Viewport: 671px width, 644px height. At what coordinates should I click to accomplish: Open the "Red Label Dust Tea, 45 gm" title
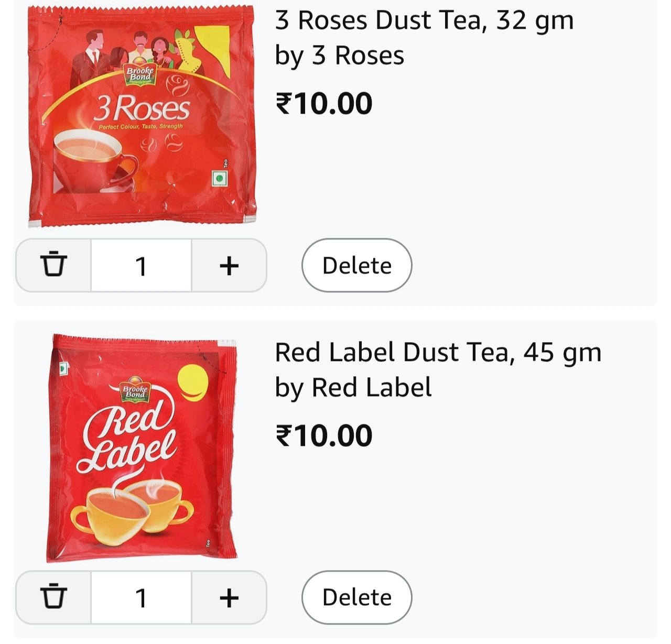click(x=438, y=352)
